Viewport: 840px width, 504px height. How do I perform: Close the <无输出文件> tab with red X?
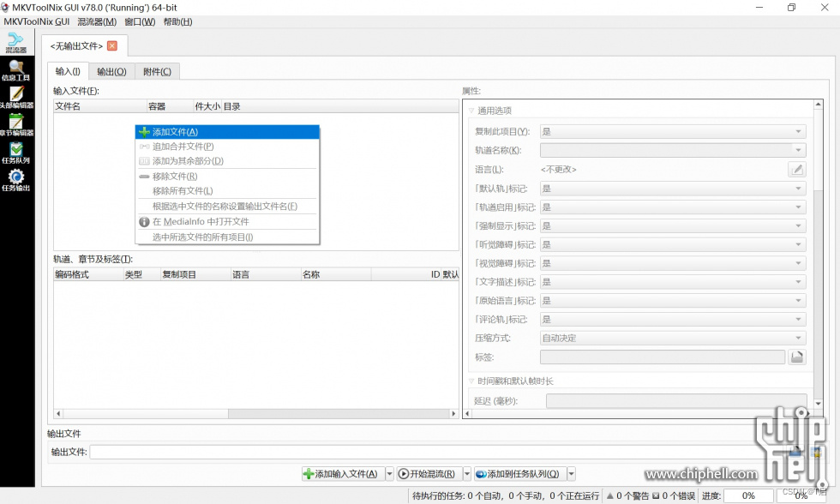tap(112, 46)
